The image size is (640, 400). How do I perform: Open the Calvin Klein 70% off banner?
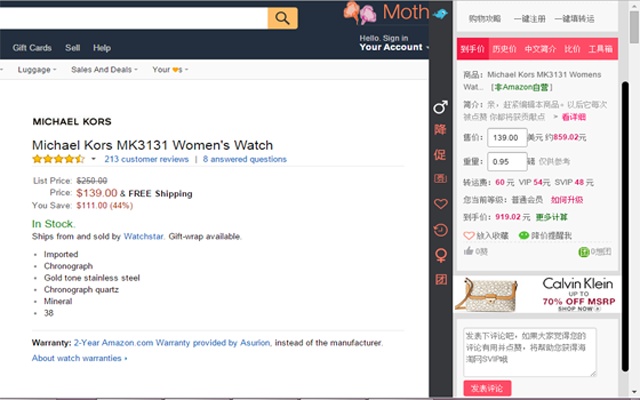coord(537,294)
